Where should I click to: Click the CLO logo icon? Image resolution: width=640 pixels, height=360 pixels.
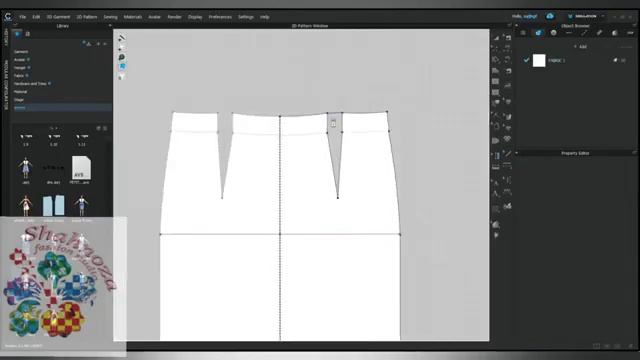[8, 17]
